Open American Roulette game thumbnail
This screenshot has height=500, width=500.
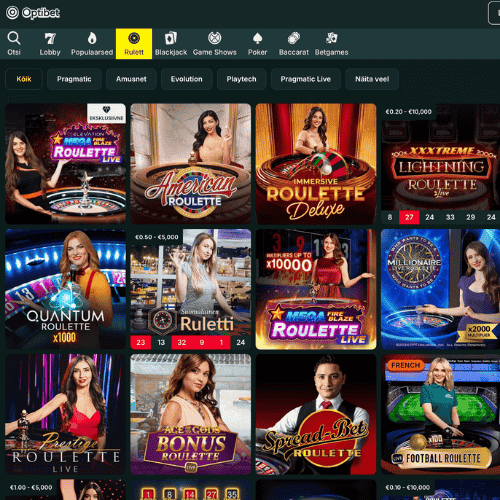tap(191, 164)
